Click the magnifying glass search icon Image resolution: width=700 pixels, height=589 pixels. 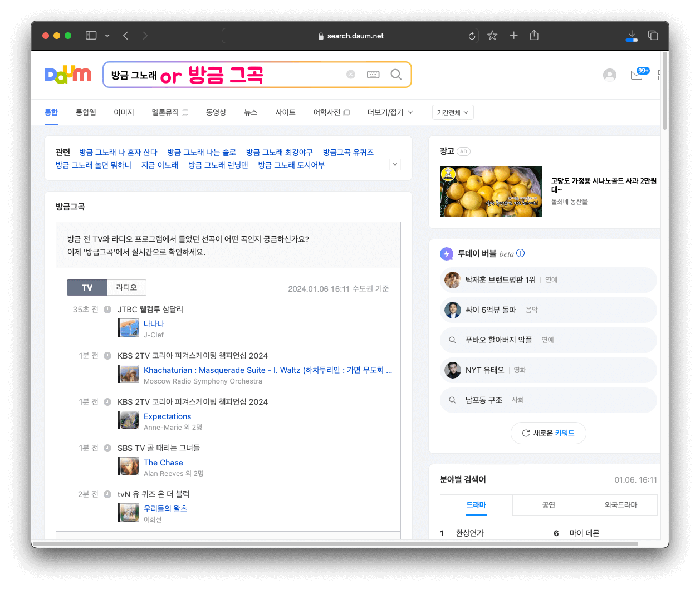pos(396,75)
